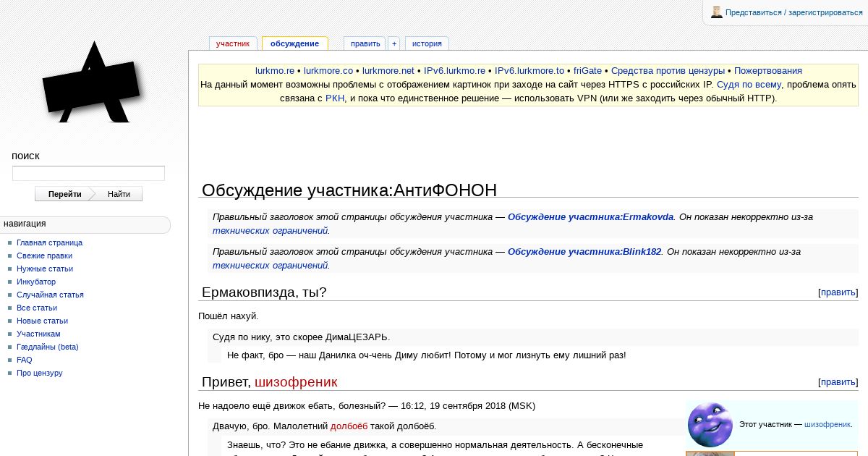
Task: Click the 'IPv6.lurkmore.to' link
Action: point(529,71)
